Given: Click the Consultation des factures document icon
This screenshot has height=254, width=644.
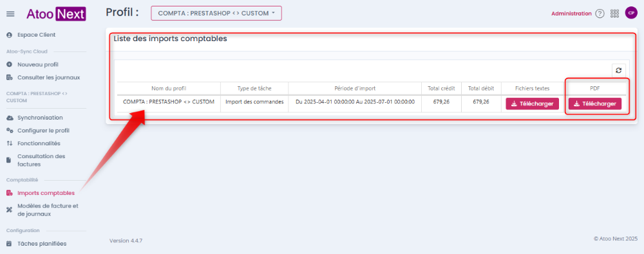Looking at the screenshot, I should click(9, 160).
